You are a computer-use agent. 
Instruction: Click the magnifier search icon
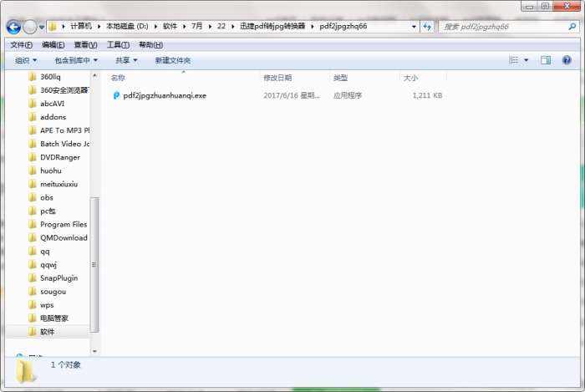(572, 27)
